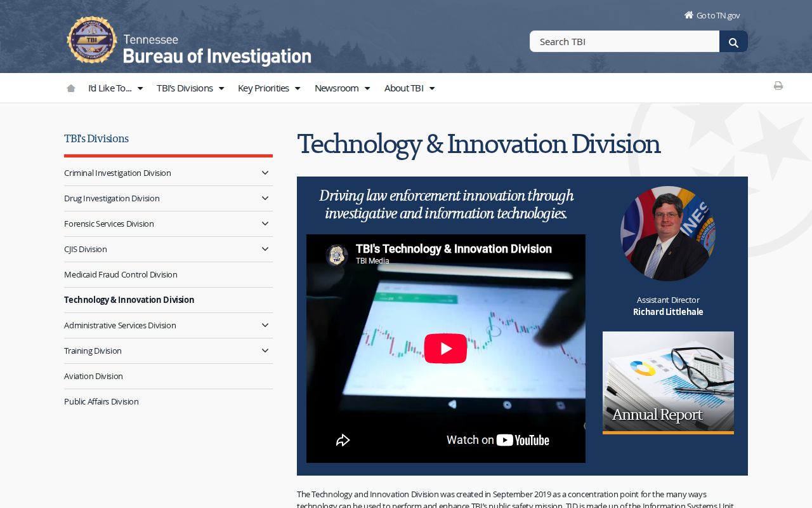This screenshot has height=508, width=812.
Task: Open Public Affairs Division link
Action: 101,401
